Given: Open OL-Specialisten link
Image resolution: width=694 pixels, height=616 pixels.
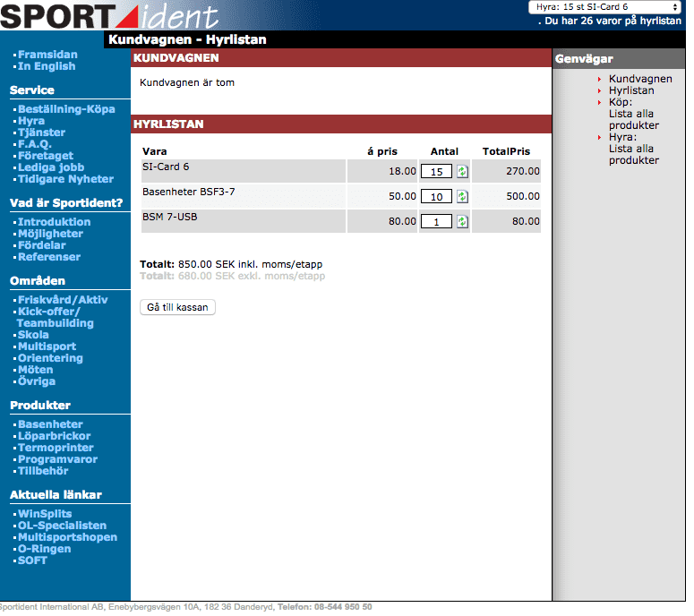Looking at the screenshot, I should click(62, 526).
